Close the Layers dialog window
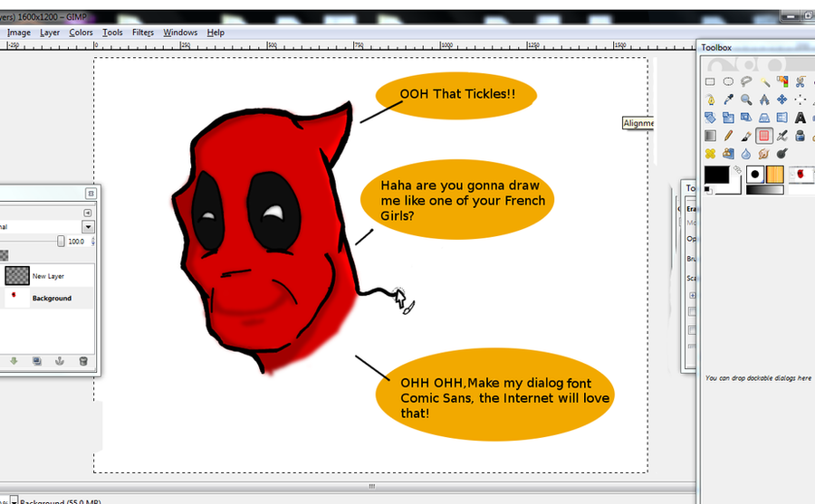Screen dimensions: 815x504 (91, 194)
